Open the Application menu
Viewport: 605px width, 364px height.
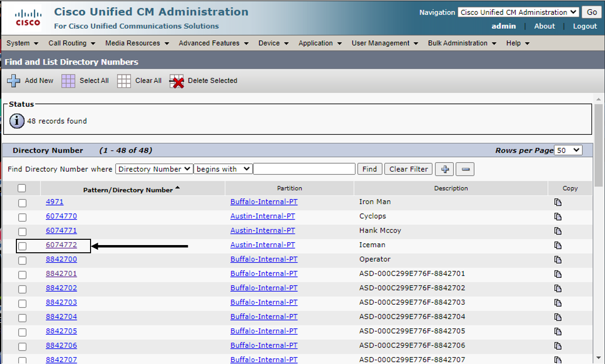(320, 43)
